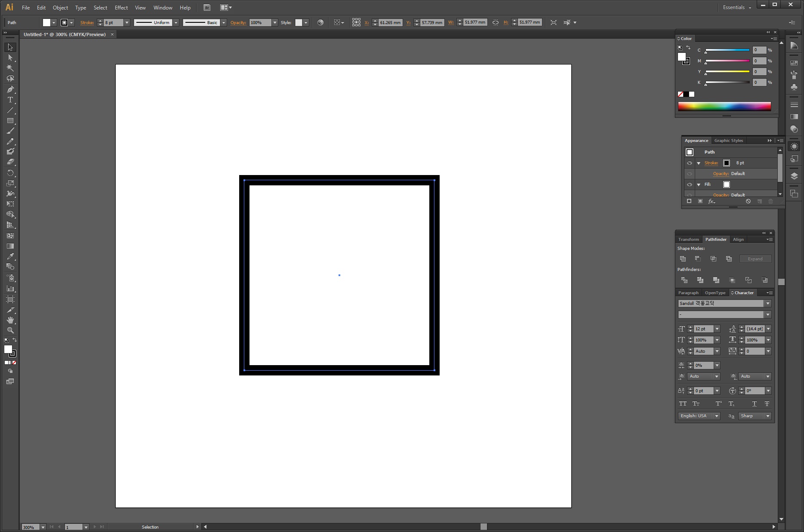The width and height of the screenshot is (804, 532).
Task: Toggle Underline in Character panel
Action: click(x=754, y=403)
